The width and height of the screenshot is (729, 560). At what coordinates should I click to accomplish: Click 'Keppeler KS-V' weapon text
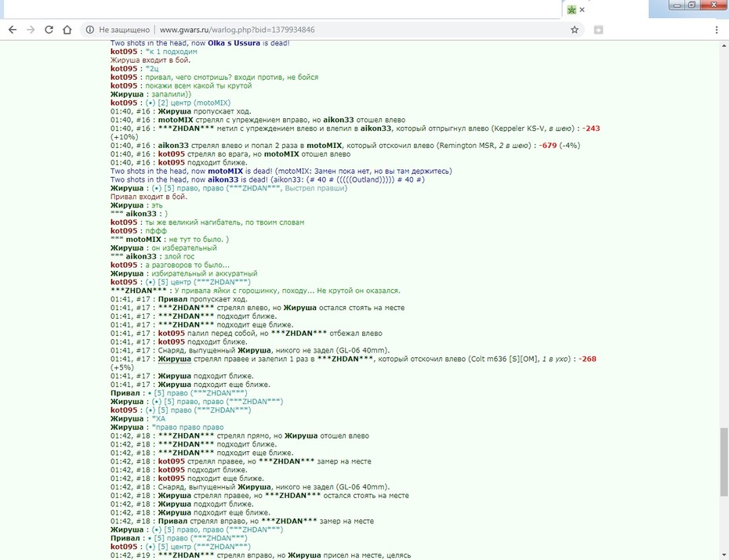[519, 128]
